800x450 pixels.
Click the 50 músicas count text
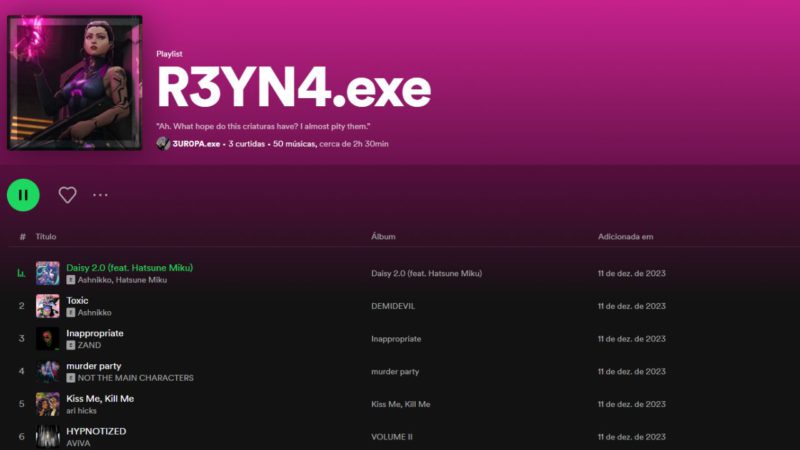tap(294, 144)
